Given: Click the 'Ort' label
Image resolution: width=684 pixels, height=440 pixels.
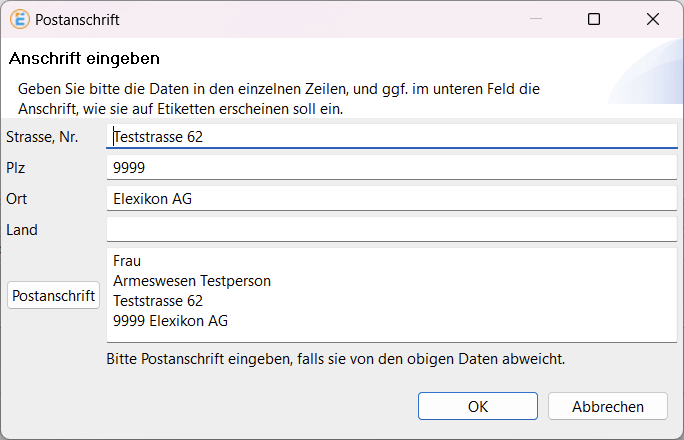Looking at the screenshot, I should coord(17,199).
